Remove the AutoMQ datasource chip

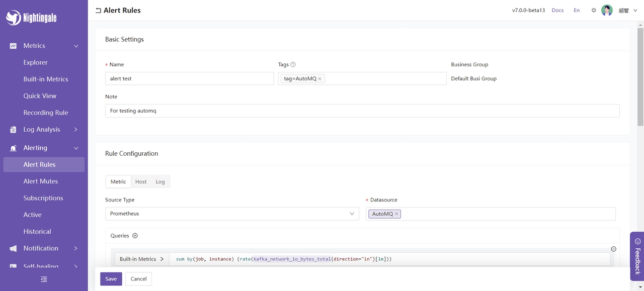(396, 214)
